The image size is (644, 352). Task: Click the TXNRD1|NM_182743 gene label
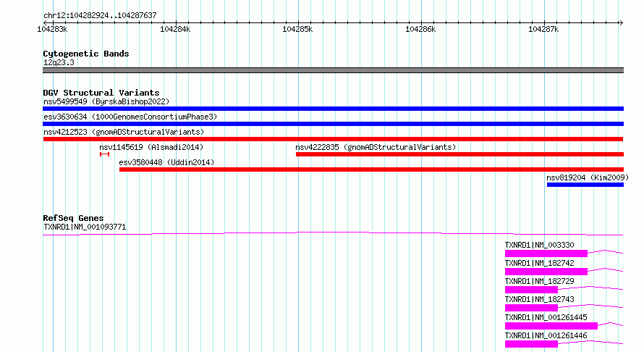[539, 299]
